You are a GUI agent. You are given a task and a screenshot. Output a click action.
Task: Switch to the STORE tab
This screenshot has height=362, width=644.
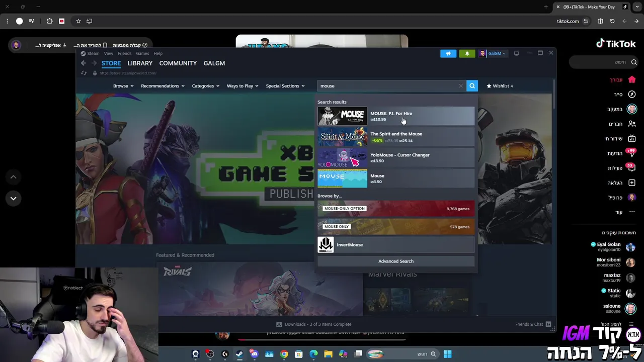(111, 63)
